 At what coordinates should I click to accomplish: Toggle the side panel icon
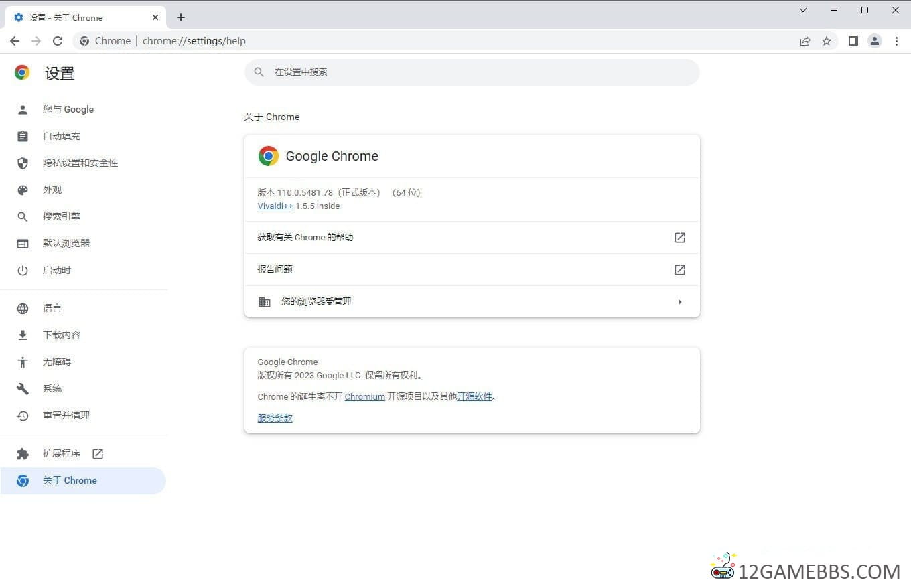click(x=853, y=41)
